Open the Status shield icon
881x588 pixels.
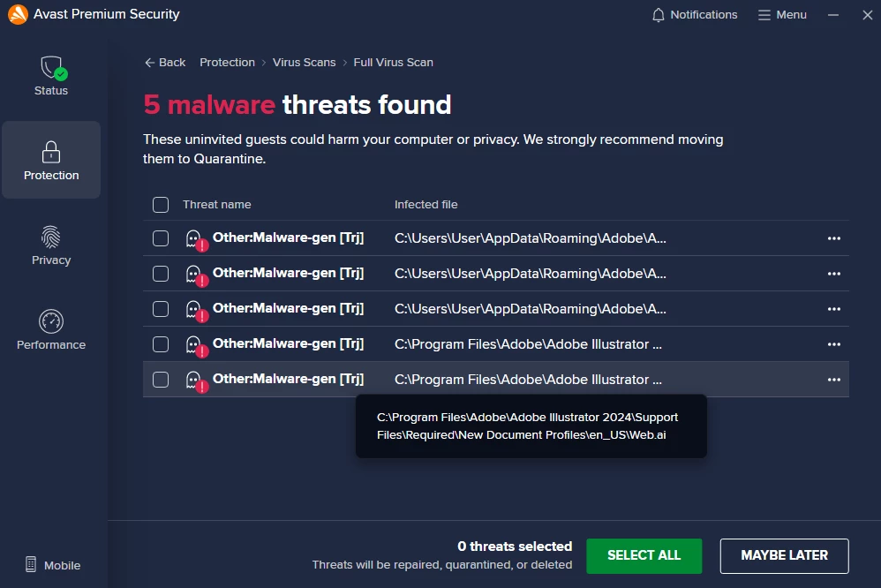tap(54, 67)
